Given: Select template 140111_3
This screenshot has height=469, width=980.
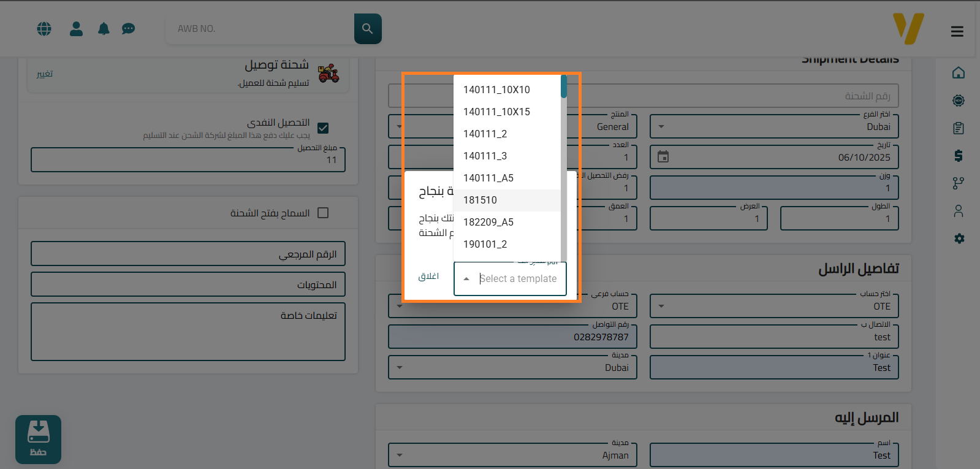Looking at the screenshot, I should (507, 156).
